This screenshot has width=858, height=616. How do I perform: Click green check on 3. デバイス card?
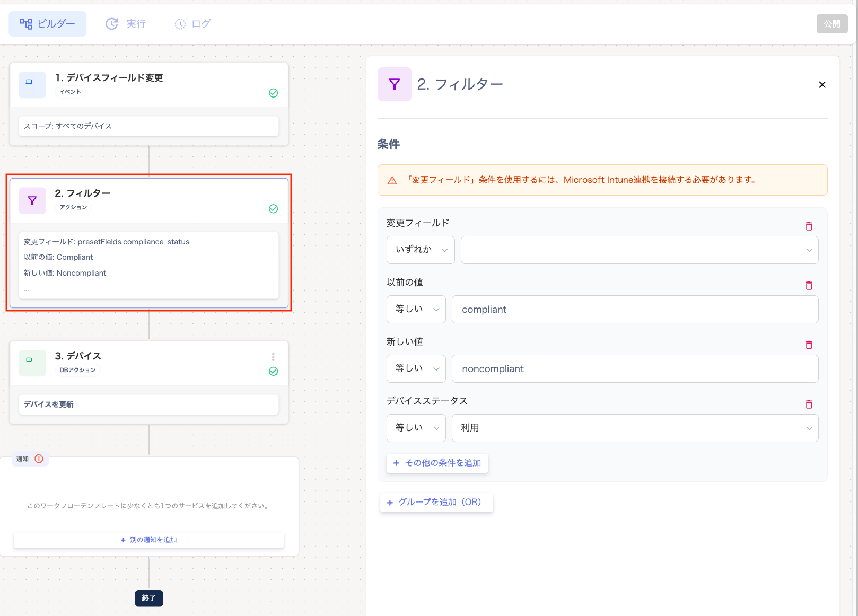[273, 372]
